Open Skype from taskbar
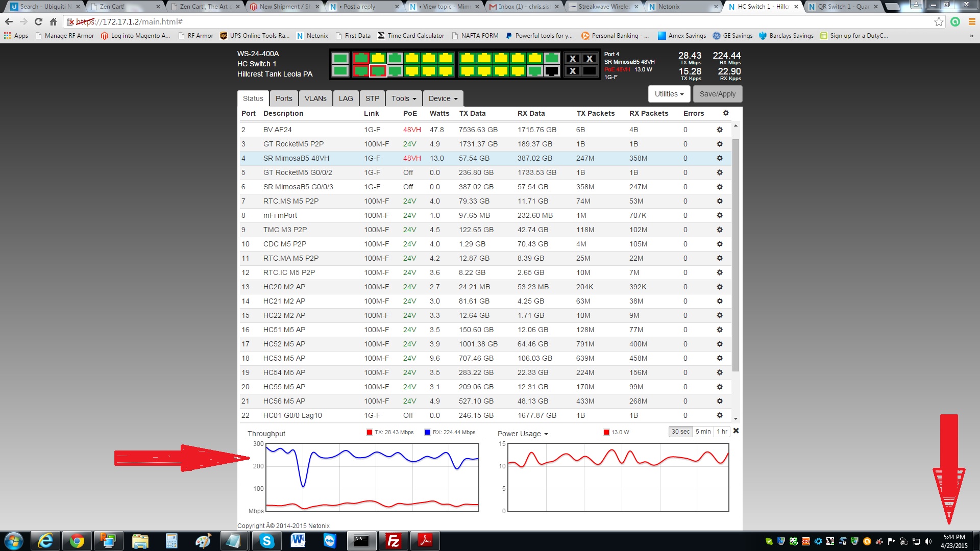 pyautogui.click(x=267, y=540)
